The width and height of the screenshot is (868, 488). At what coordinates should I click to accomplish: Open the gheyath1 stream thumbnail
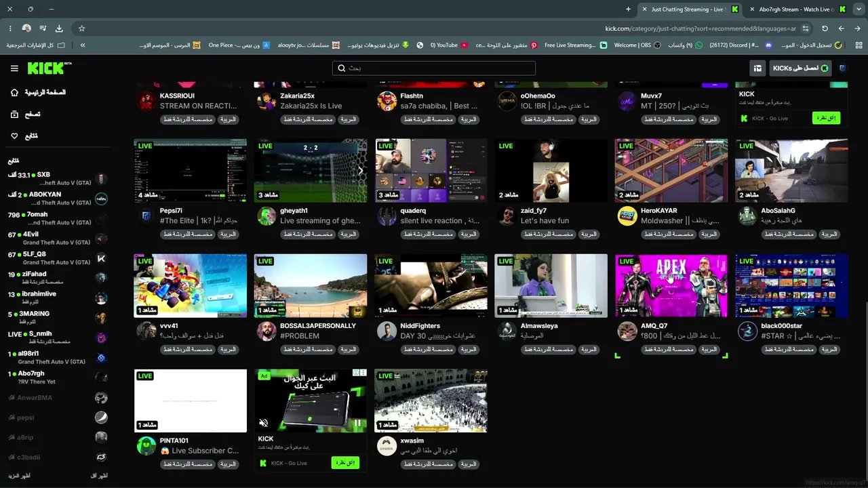point(311,171)
